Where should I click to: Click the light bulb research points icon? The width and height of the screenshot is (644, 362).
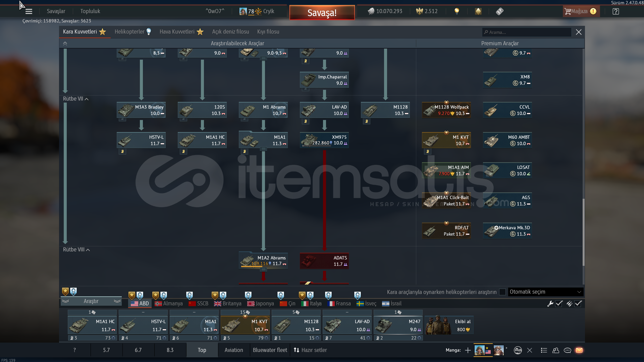click(x=457, y=11)
